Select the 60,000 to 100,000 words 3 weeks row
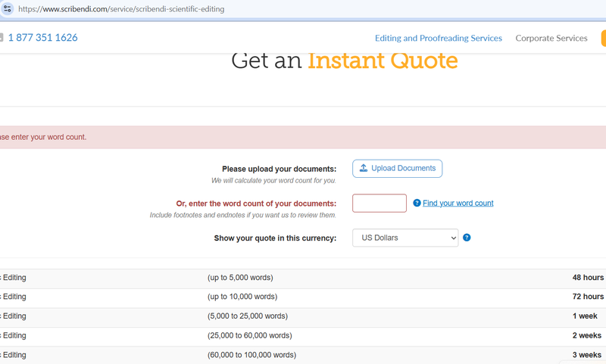 pos(303,355)
